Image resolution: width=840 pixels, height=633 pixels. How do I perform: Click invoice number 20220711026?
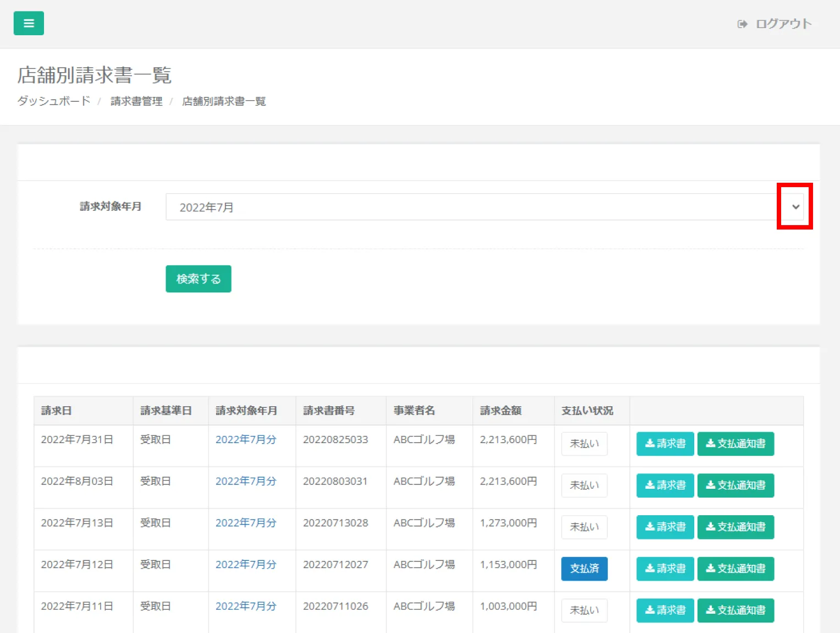[336, 606]
